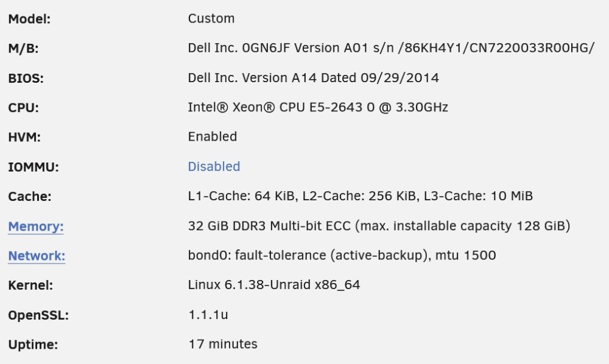Click the Intel Xeon E5-2643 CPU text

318,108
